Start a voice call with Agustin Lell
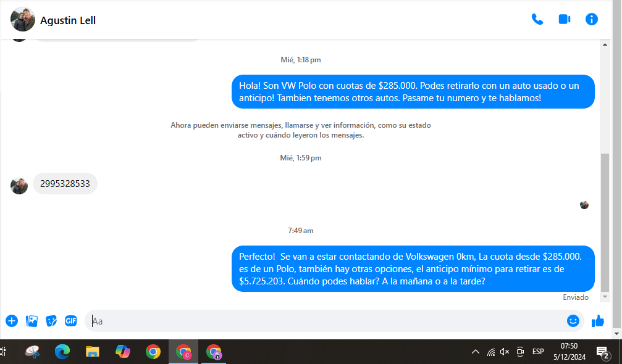Viewport: 622px width, 364px height. 537,19
